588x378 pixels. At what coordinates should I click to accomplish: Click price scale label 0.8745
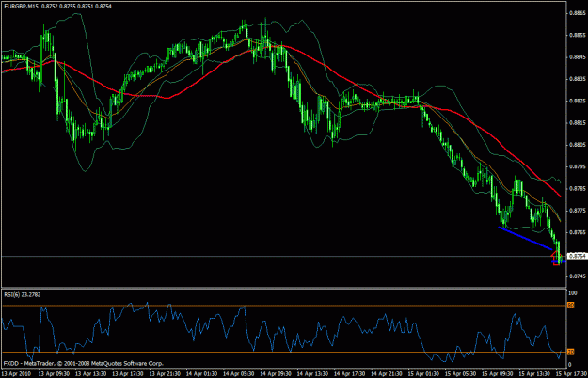tap(578, 276)
